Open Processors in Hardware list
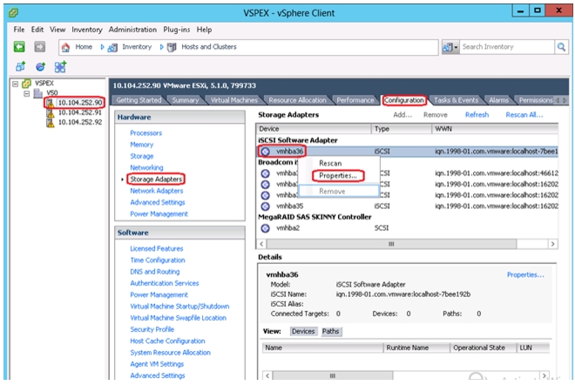The image size is (575, 392). click(146, 132)
